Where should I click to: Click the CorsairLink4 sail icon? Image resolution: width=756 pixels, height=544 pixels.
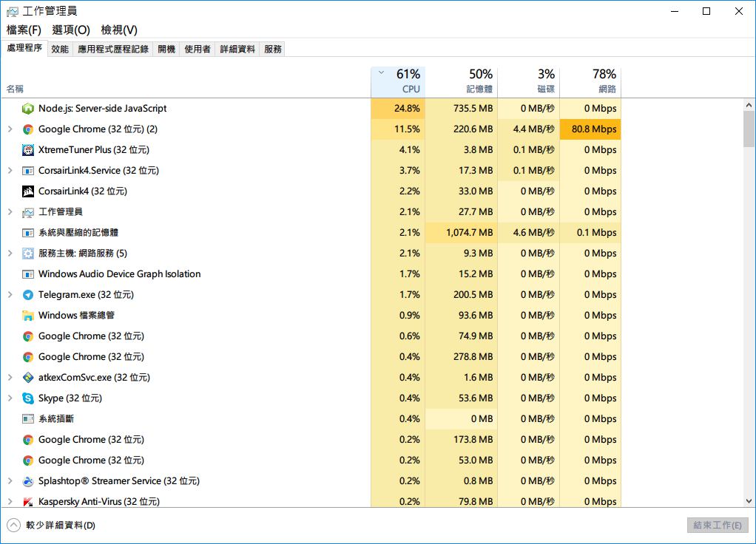pyautogui.click(x=28, y=191)
